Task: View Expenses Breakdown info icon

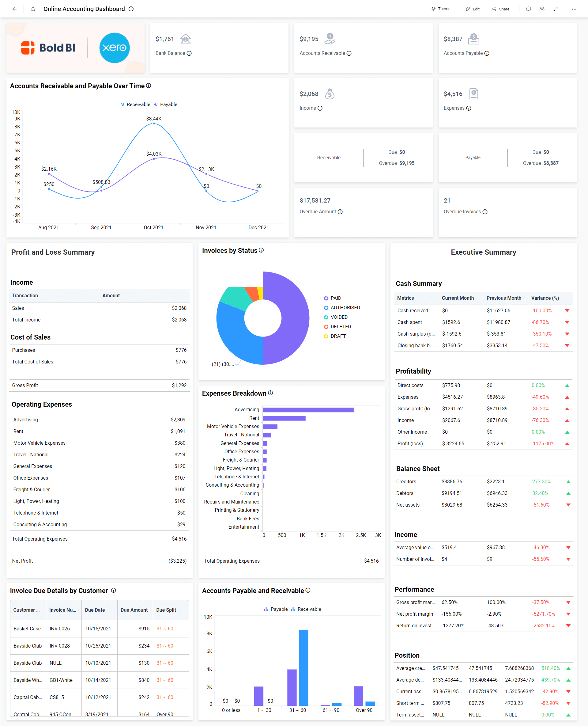Action: [270, 393]
